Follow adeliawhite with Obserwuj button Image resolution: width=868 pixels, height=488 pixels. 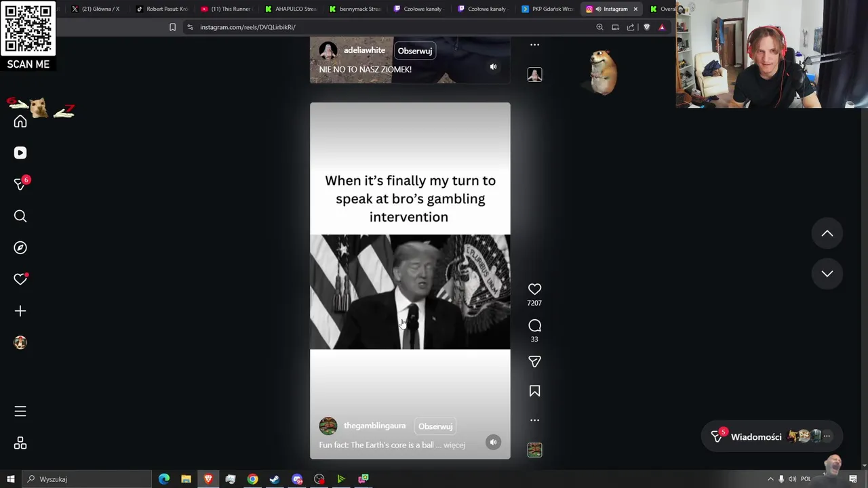(x=414, y=51)
